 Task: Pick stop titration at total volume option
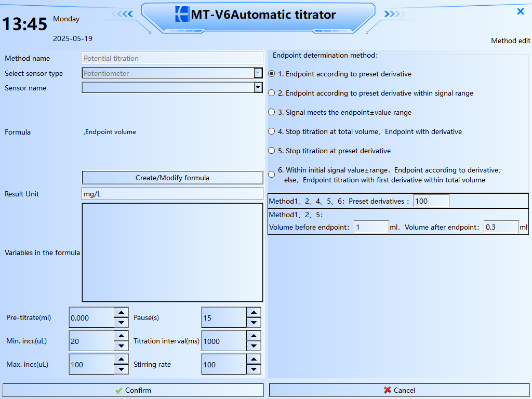pyautogui.click(x=271, y=131)
